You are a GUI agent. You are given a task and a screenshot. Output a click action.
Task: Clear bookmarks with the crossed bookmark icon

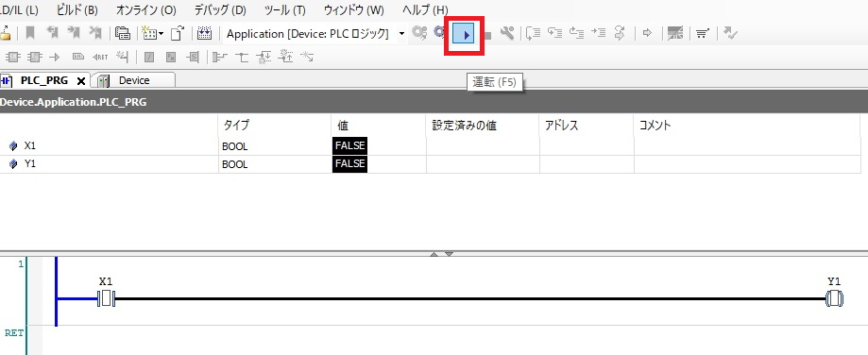(95, 34)
